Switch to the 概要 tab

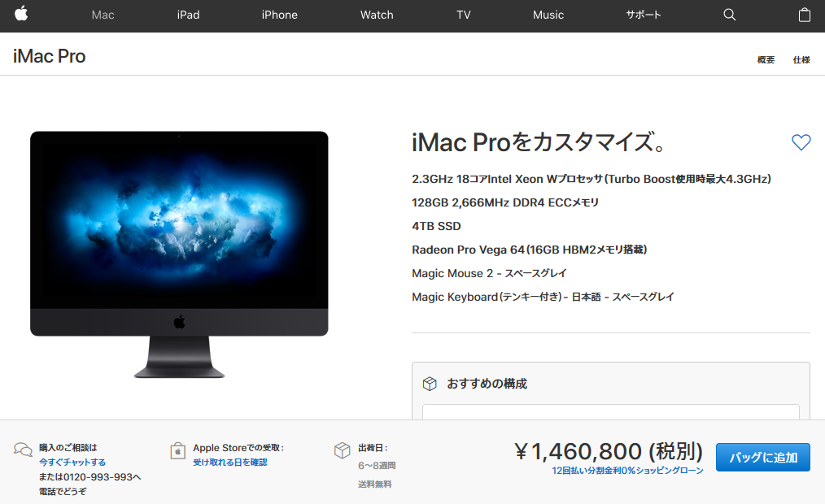(766, 60)
